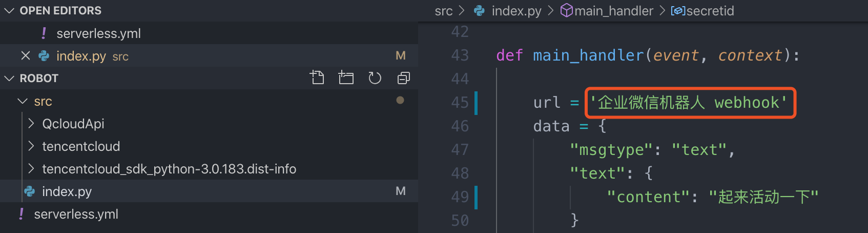This screenshot has height=233, width=868.
Task: Refresh the explorer file tree
Action: click(x=375, y=78)
